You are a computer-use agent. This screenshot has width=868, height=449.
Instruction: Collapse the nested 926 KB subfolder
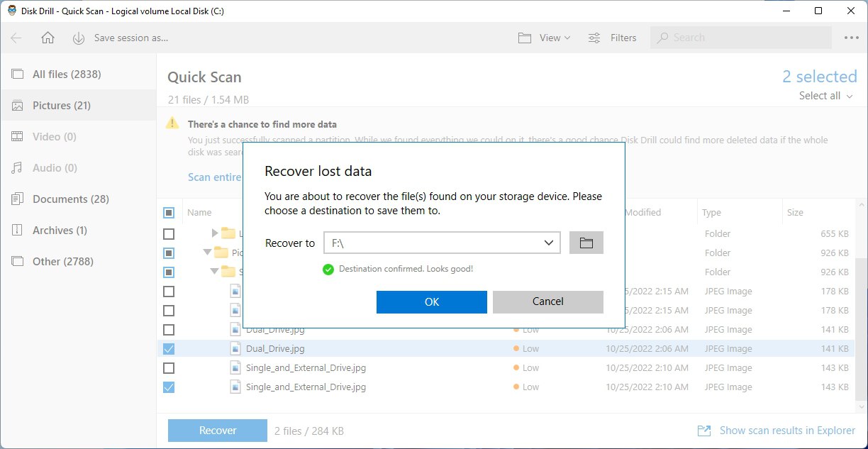215,272
